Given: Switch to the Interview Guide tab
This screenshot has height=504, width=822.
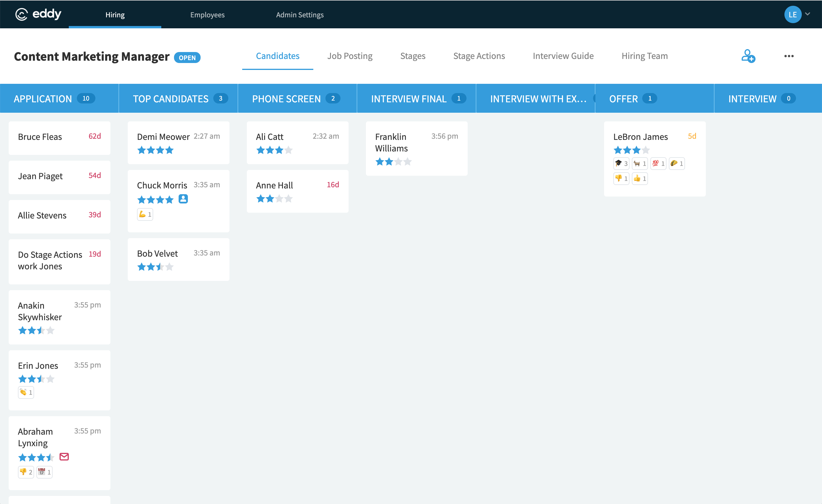Looking at the screenshot, I should point(563,56).
